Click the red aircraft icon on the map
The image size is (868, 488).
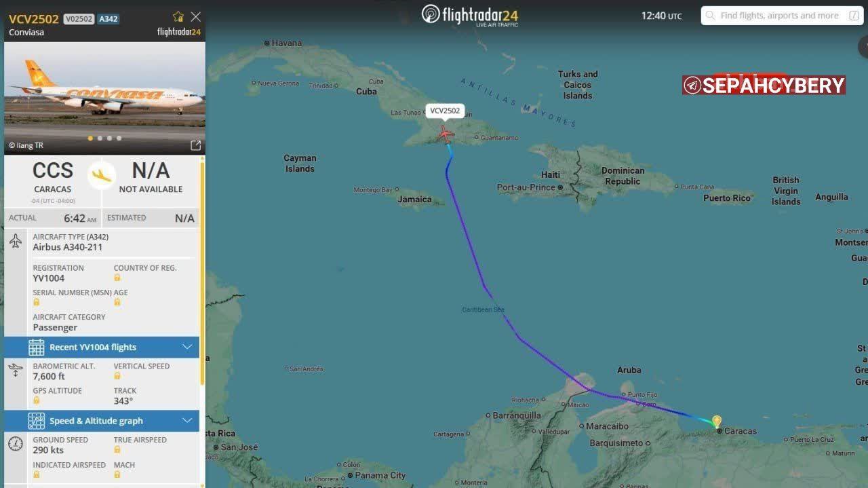click(445, 133)
